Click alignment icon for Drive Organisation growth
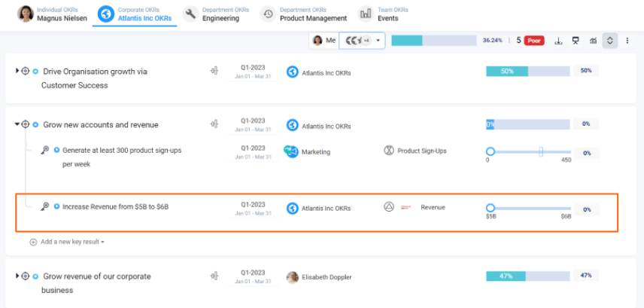Viewport: 644px width, 308px height. pyautogui.click(x=214, y=71)
